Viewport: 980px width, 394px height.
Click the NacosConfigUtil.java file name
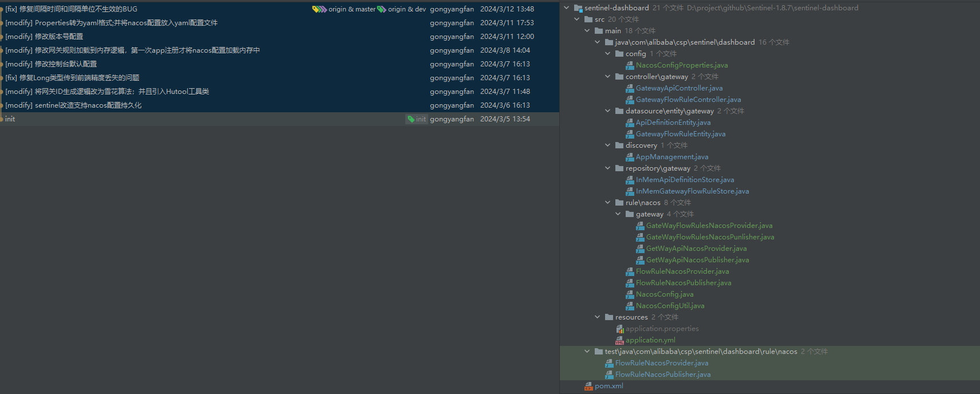point(670,306)
